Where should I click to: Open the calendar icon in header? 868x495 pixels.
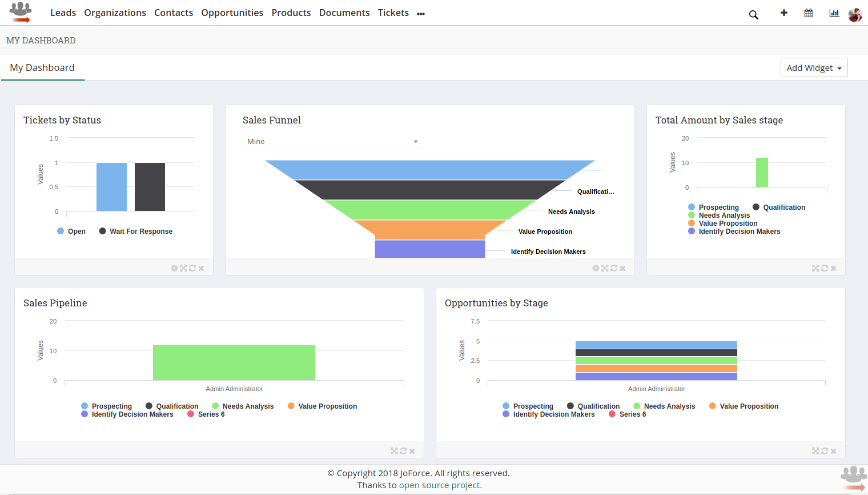(x=808, y=13)
